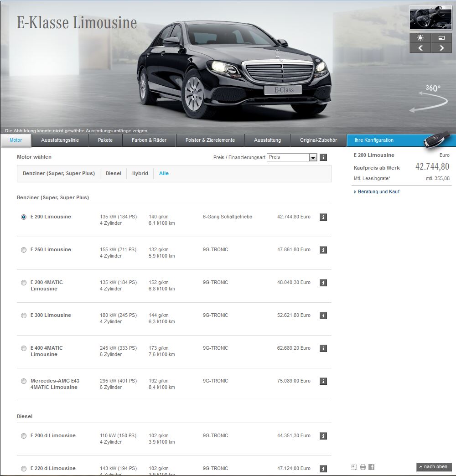Filter engines by Benziner (Super, Super Plus)

pos(59,173)
